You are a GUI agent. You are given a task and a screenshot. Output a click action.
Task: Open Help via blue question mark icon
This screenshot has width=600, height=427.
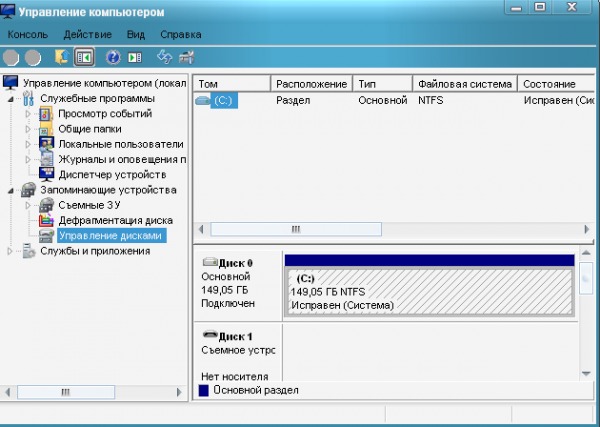pyautogui.click(x=113, y=57)
